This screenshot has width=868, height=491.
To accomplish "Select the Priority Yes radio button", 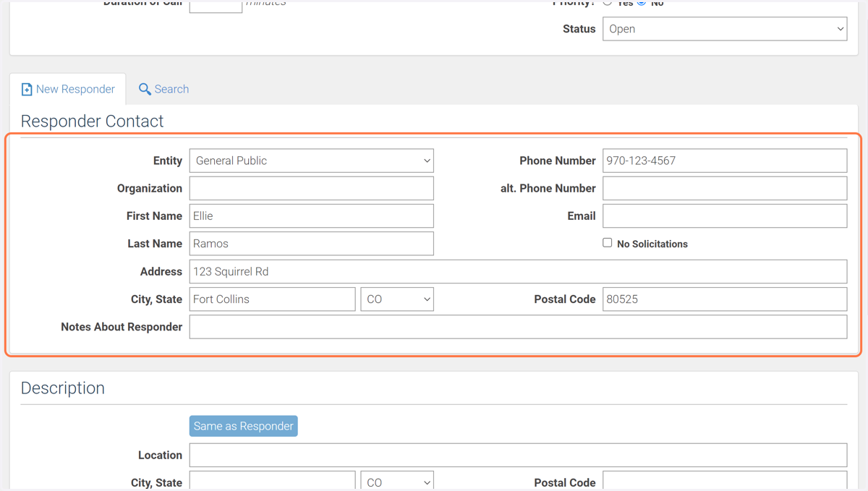I will [x=608, y=2].
